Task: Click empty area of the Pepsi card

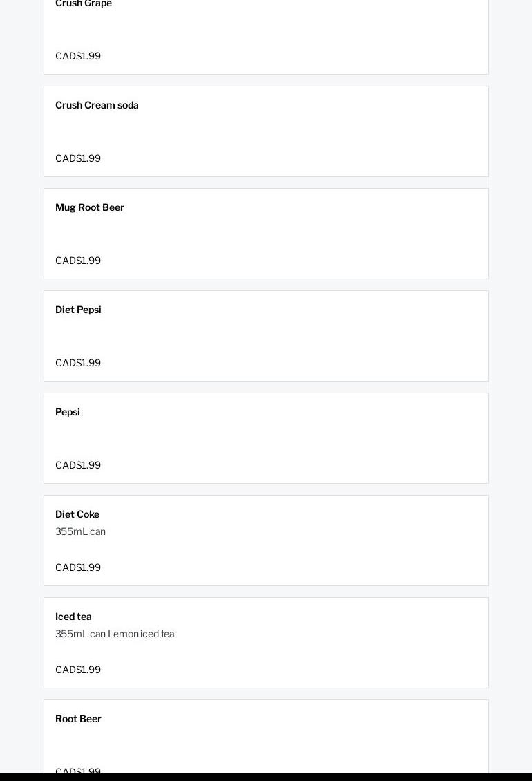Action: [311, 439]
